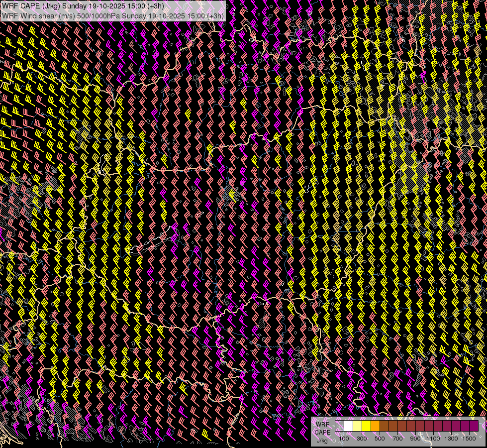Image resolution: width=487 pixels, height=448 pixels.
Task: Click the '300' legend tick label
Action: coord(362,438)
